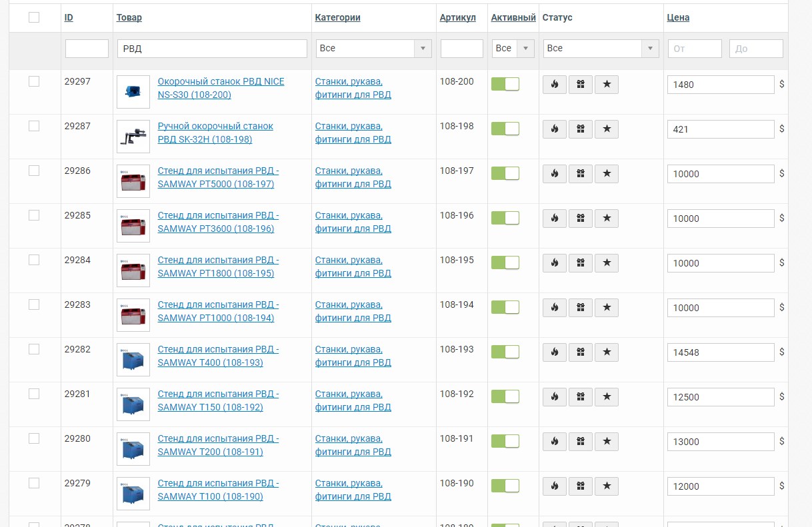Toggle the active switch for SAMWAY PT3600
812x527 pixels.
pos(505,218)
